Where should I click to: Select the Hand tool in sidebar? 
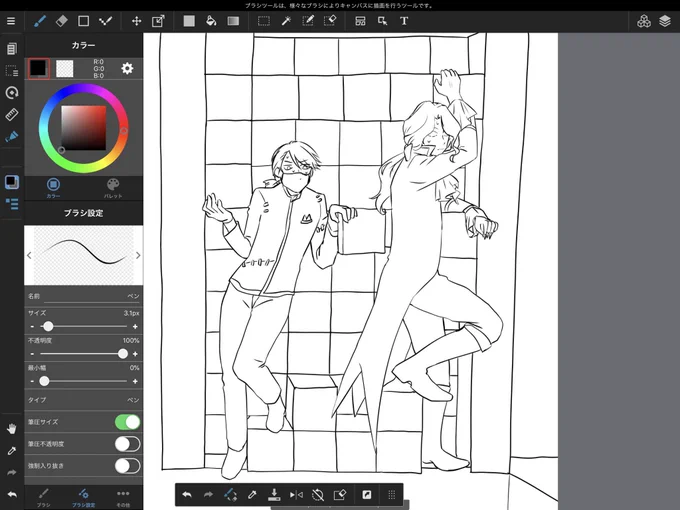(12, 429)
